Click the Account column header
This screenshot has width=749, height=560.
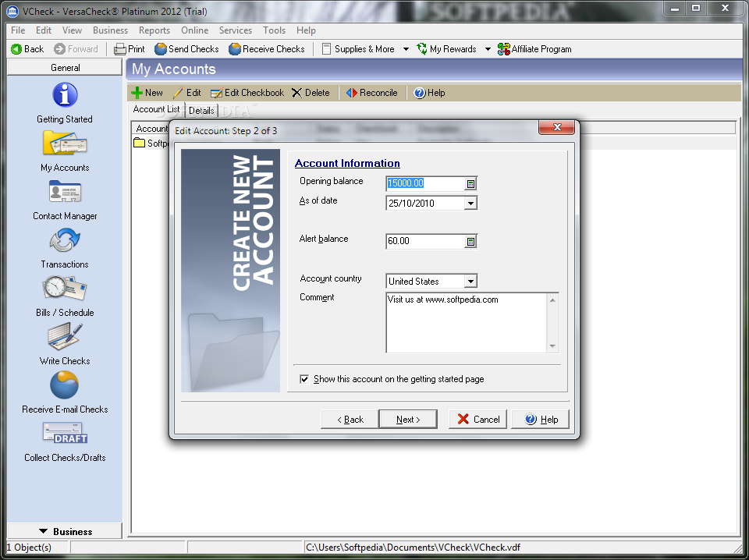click(x=151, y=129)
